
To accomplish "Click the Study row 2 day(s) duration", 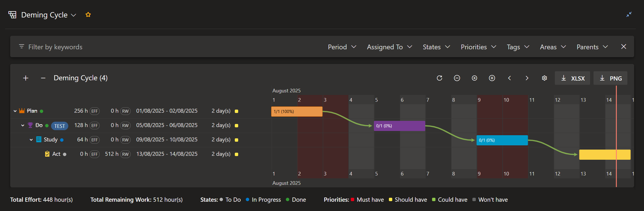I will tap(221, 139).
